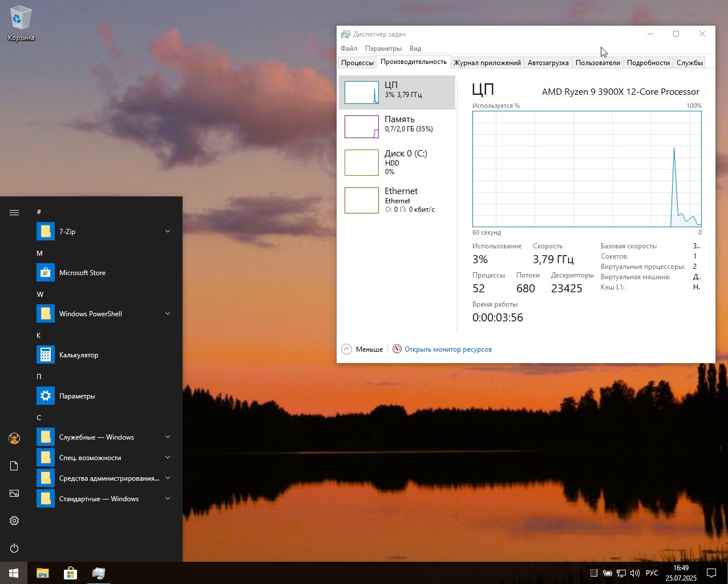This screenshot has height=584, width=728.
Task: Select the Память performance graph thumbnail
Action: pos(362,127)
